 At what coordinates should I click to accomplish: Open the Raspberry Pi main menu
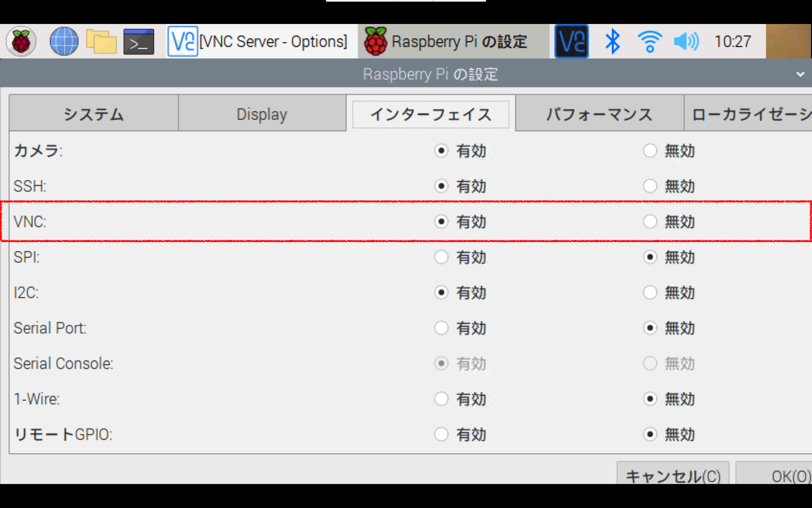(21, 41)
